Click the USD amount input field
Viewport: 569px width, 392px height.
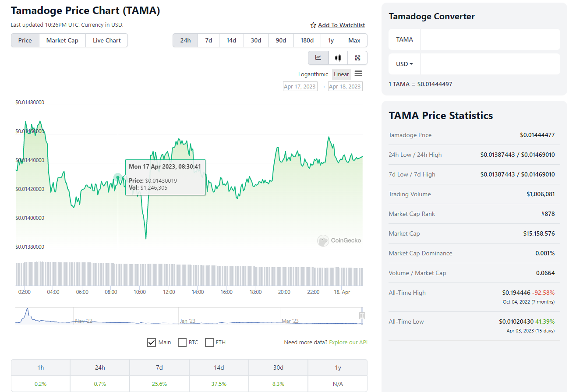(490, 64)
